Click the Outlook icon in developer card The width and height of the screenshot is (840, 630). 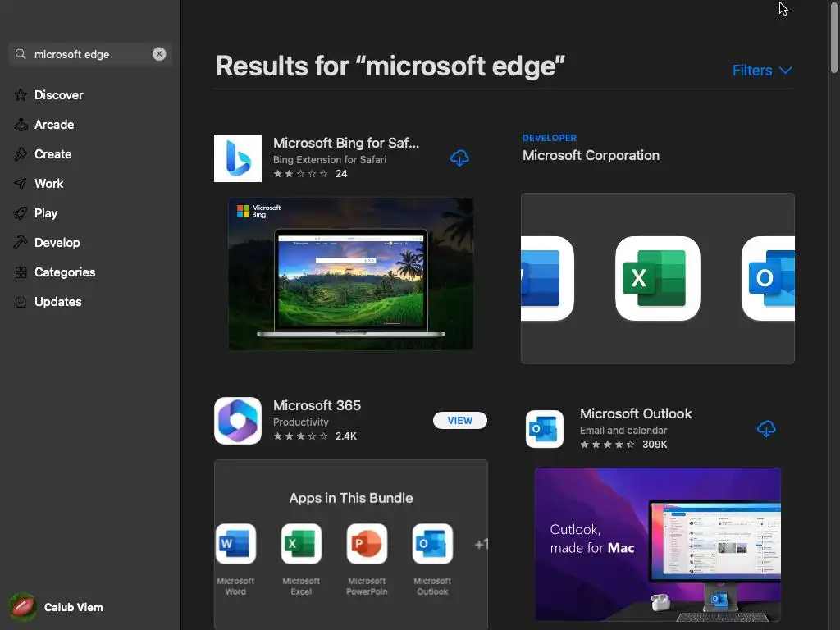point(768,279)
